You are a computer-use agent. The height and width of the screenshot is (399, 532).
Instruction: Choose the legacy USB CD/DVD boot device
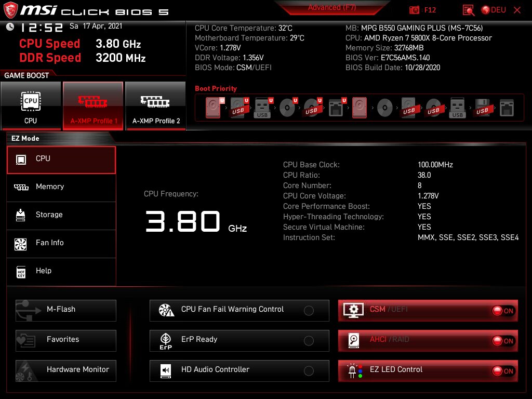click(434, 108)
